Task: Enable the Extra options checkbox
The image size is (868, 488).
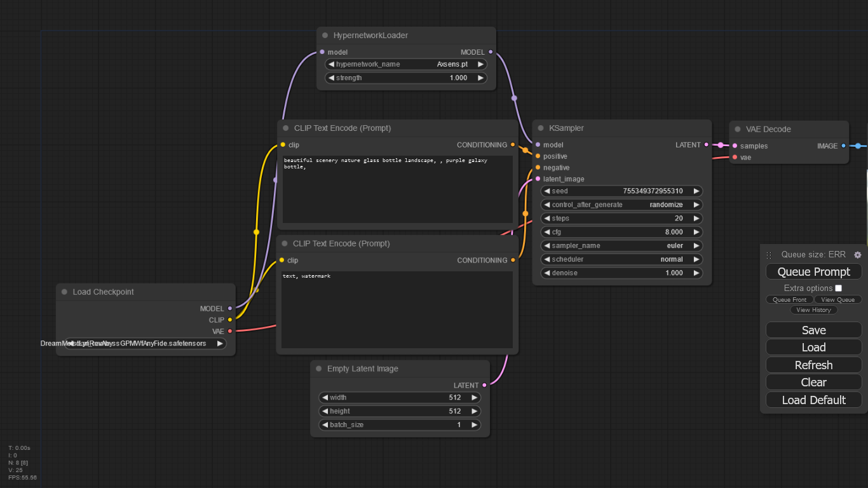Action: (x=838, y=288)
